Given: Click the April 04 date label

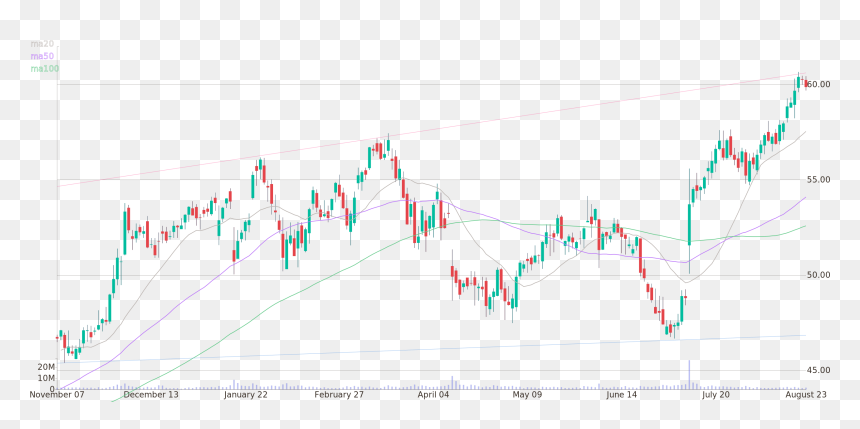Looking at the screenshot, I should point(433,394).
